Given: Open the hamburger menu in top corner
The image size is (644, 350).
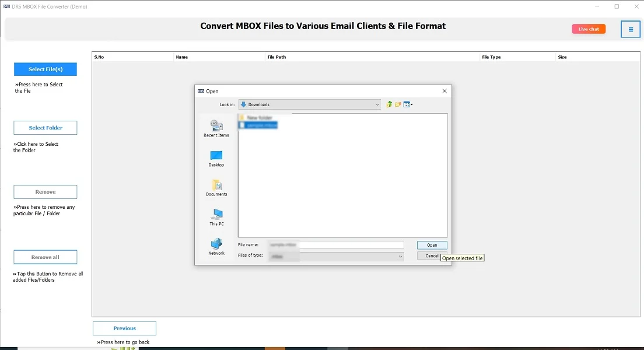Looking at the screenshot, I should (x=631, y=29).
